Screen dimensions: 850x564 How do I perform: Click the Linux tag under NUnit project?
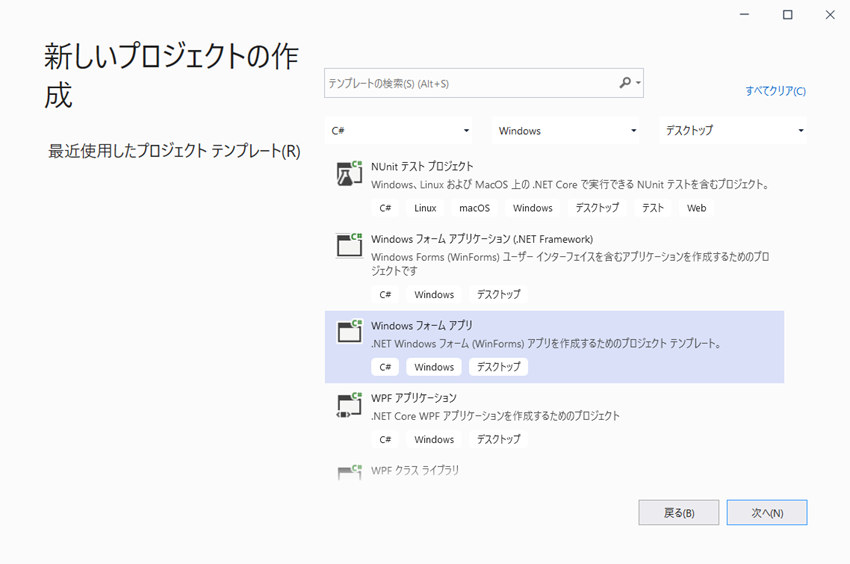pyautogui.click(x=425, y=208)
